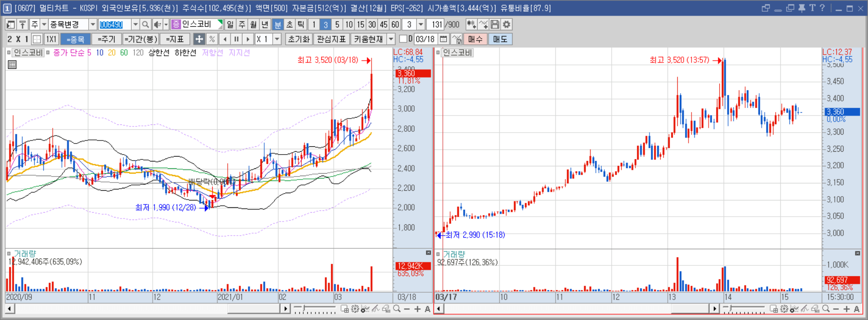
Task: Click the zoom-in plus icon under left chart
Action: (417, 309)
